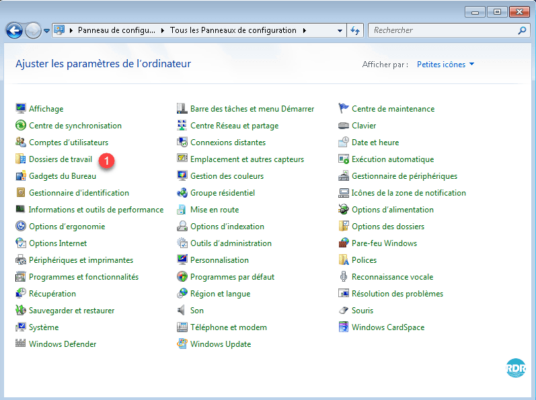Open Gestionnaire de périphériques link
Viewport: 536px width, 400px height.
tap(404, 176)
